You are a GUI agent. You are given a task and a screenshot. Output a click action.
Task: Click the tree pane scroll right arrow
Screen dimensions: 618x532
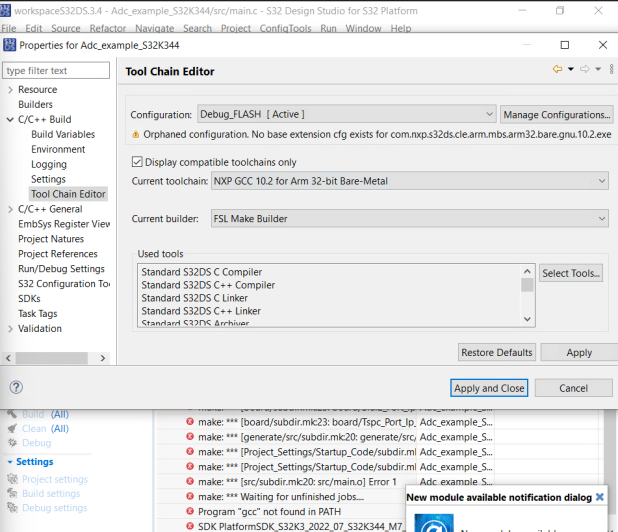[102, 358]
